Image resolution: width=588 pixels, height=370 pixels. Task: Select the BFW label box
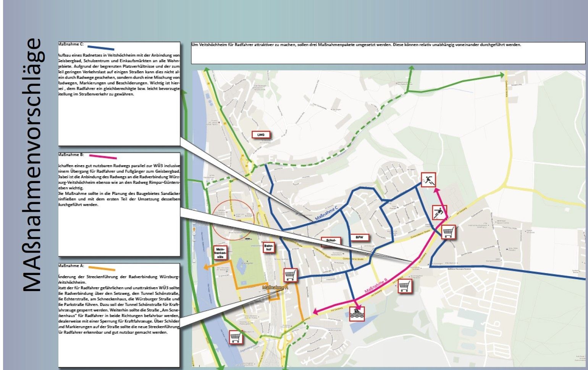[x=359, y=238]
